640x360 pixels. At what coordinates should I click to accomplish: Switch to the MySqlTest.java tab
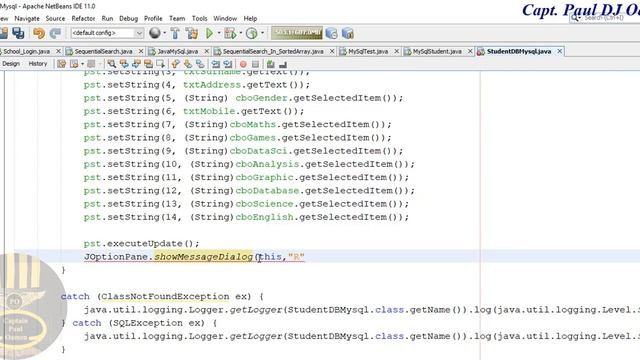click(x=368, y=51)
